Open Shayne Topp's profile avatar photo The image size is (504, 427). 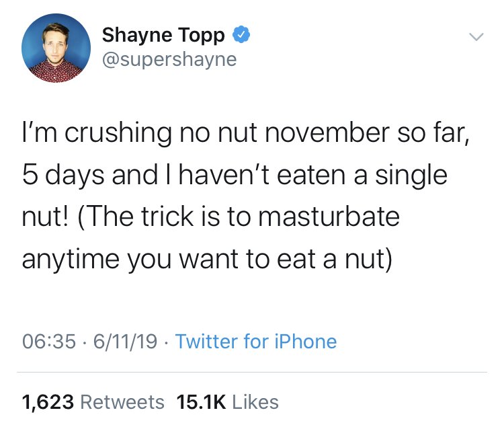click(x=56, y=47)
